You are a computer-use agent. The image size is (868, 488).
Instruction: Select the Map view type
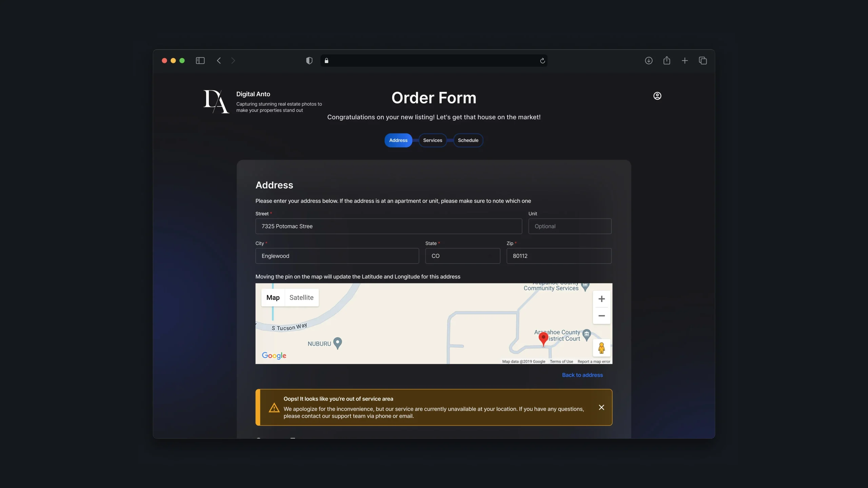[x=273, y=298]
